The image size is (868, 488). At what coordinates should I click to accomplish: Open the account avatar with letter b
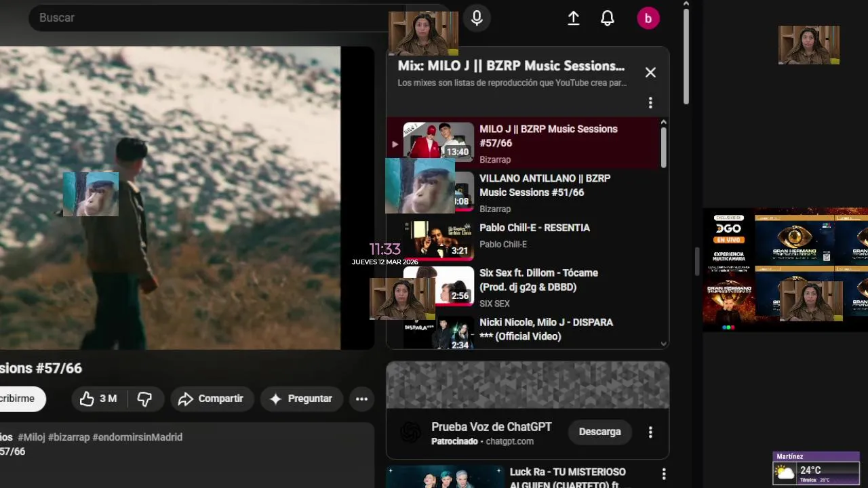pyautogui.click(x=648, y=18)
